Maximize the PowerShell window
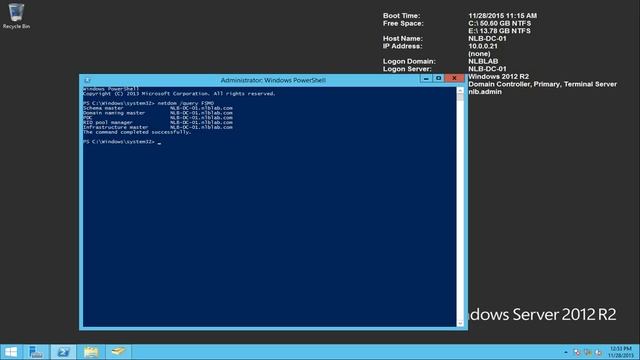Screen dimensions: 640x360 pos(438,78)
